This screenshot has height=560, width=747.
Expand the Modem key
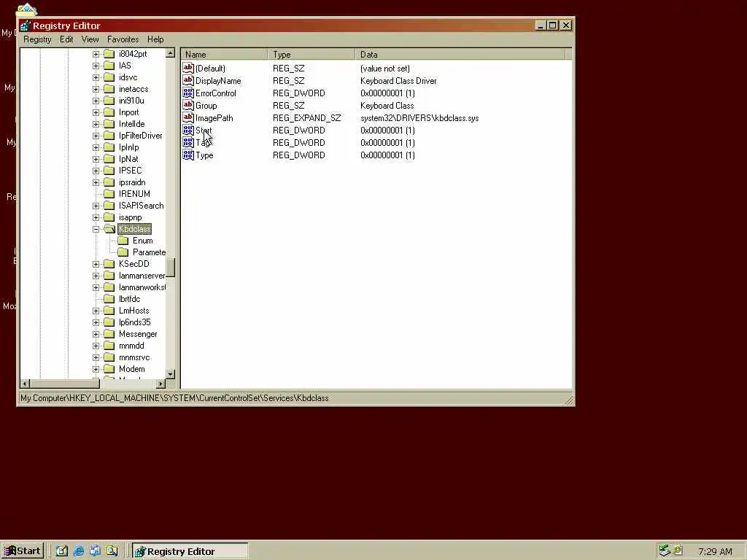(96, 369)
